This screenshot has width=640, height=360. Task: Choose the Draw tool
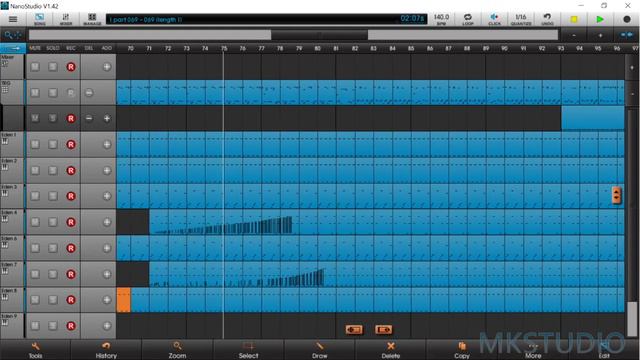pyautogui.click(x=319, y=350)
